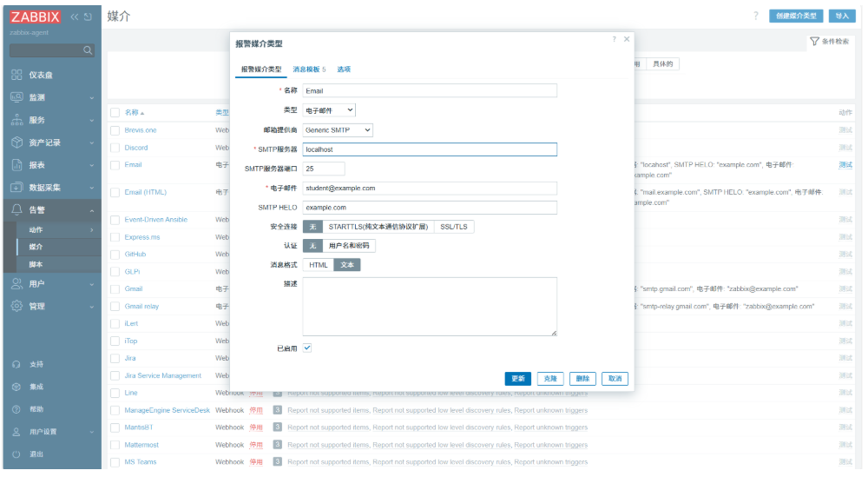The width and height of the screenshot is (868, 477).
Task: Switch to the 选项 tab
Action: click(x=344, y=70)
